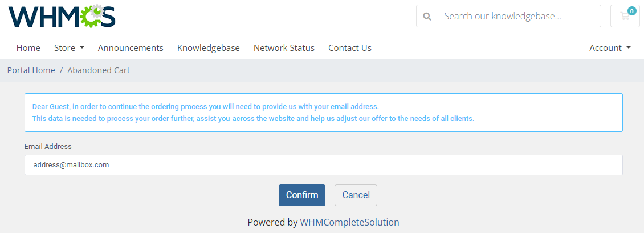Go to Home in the navigation bar
Screen dimensions: 644x233
click(28, 48)
